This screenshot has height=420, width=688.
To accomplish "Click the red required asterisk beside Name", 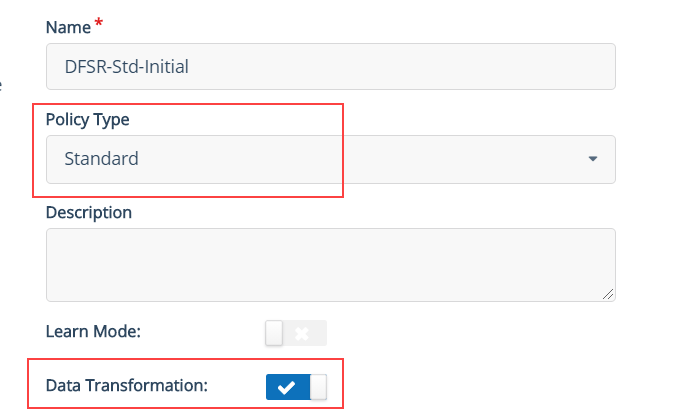I will [x=99, y=22].
